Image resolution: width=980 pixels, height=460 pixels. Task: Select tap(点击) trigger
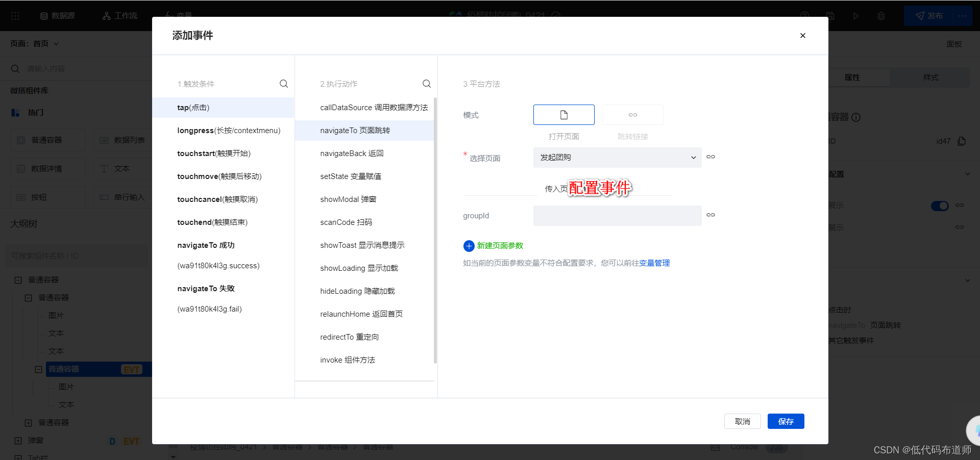pyautogui.click(x=223, y=108)
